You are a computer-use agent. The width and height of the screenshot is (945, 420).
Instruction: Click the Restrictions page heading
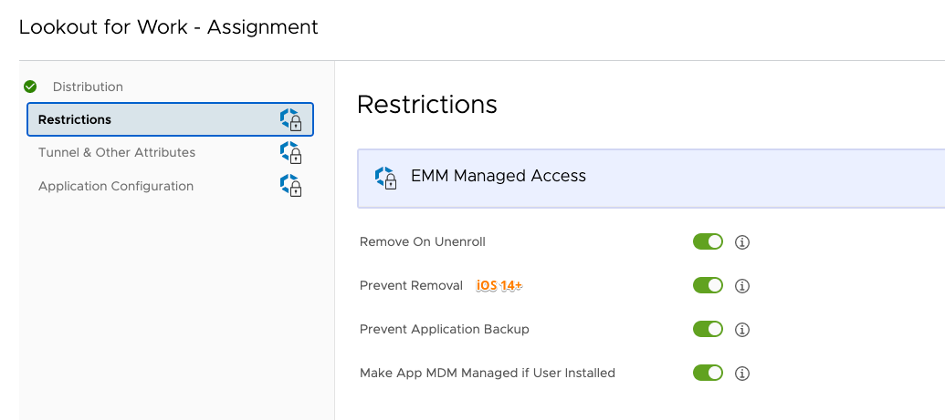(427, 104)
